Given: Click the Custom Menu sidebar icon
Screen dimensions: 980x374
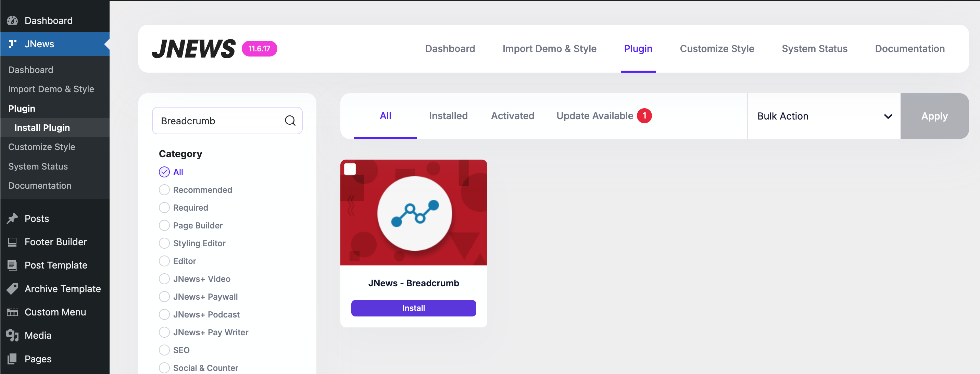Looking at the screenshot, I should pos(12,312).
